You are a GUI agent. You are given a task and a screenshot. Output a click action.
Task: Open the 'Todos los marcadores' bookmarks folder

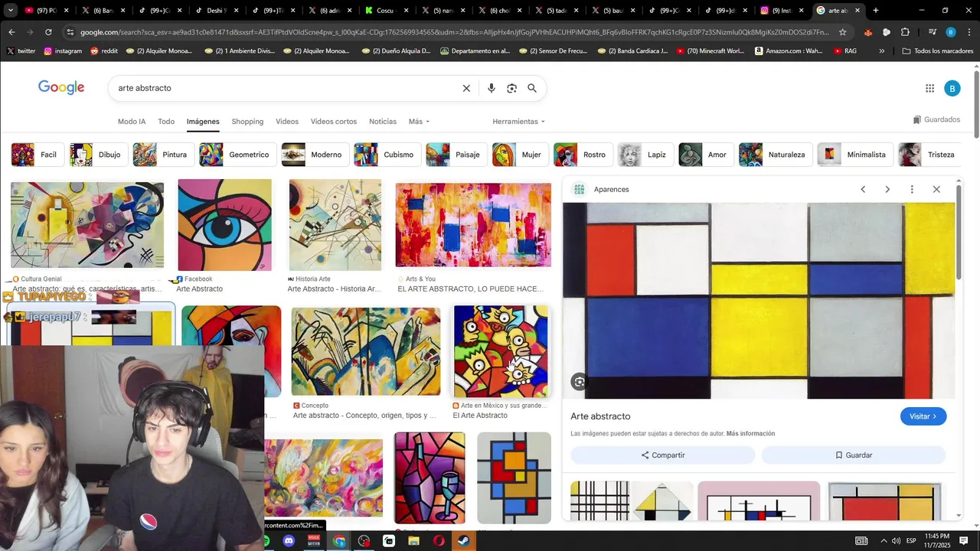[938, 51]
